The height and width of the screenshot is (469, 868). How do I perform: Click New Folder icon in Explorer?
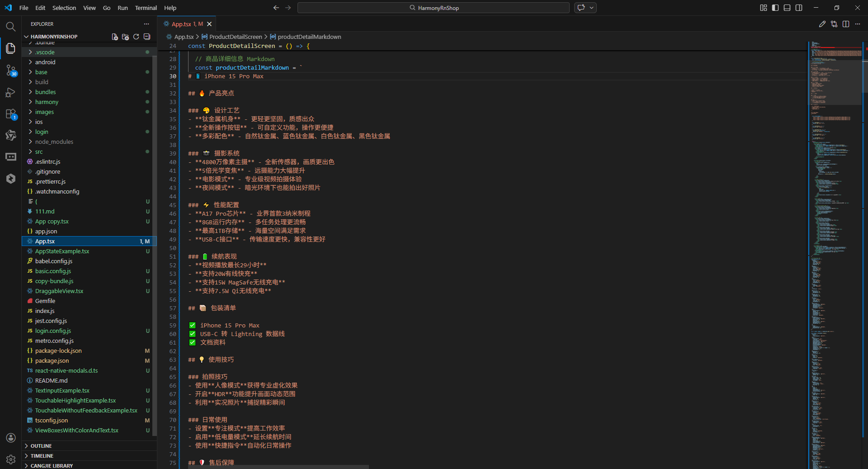pos(125,37)
